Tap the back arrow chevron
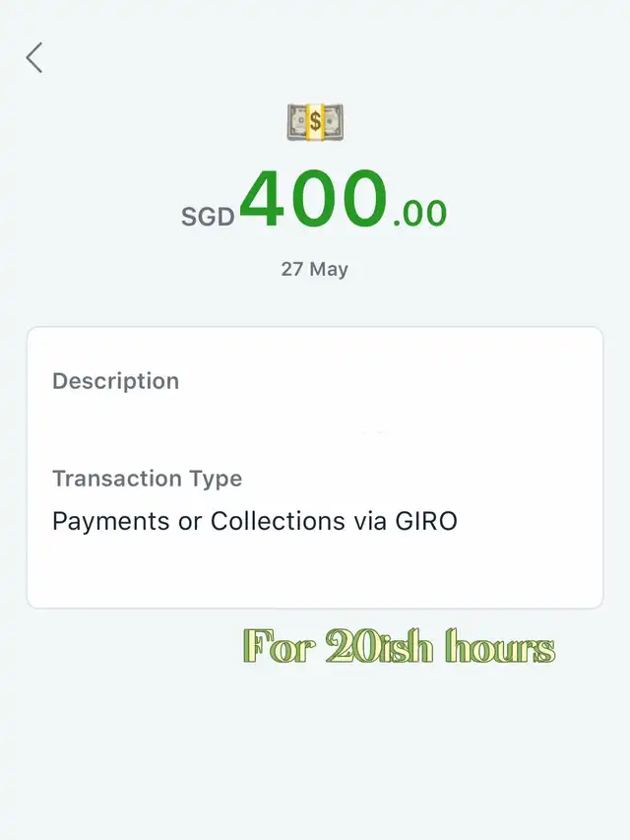The width and height of the screenshot is (630, 840). click(x=34, y=58)
